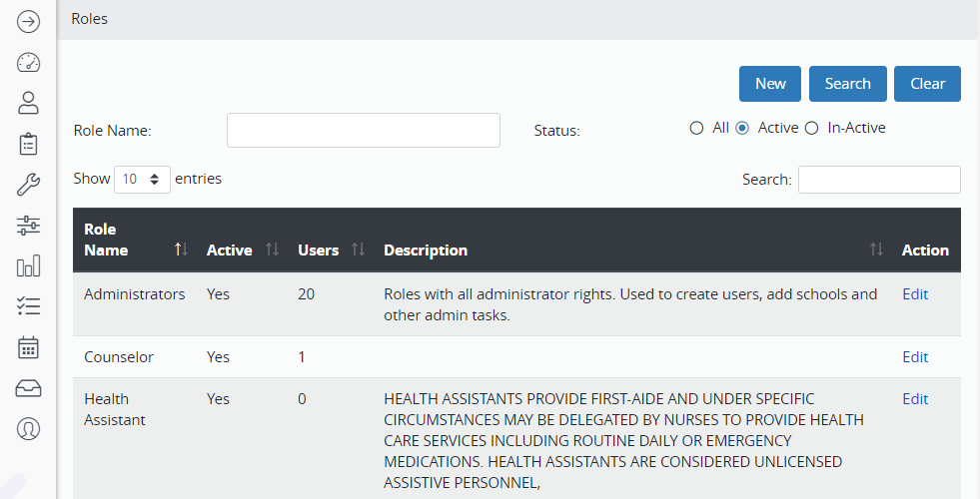
Task: Open the Show entries count dropdown
Action: point(142,180)
